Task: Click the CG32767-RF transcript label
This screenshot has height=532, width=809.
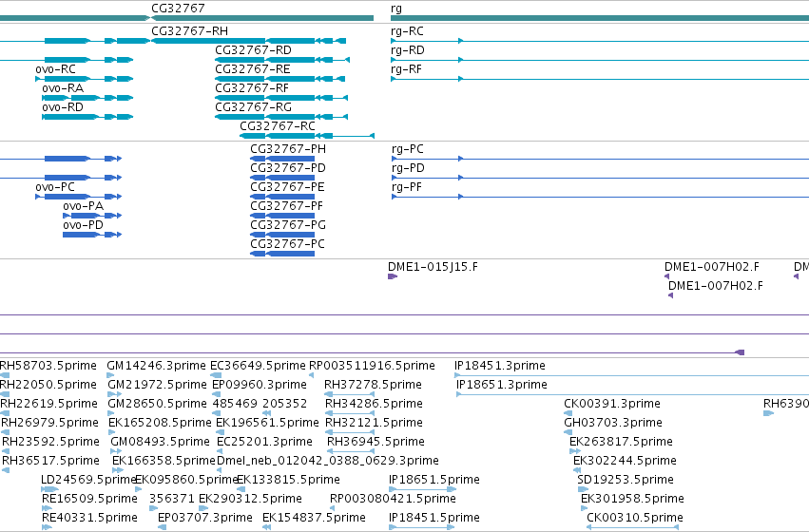Action: [252, 88]
